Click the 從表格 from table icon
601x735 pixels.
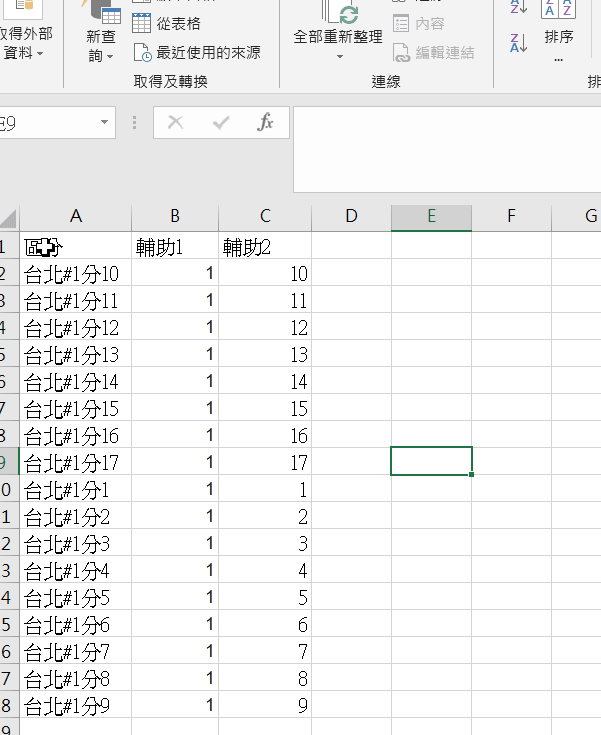(x=141, y=23)
